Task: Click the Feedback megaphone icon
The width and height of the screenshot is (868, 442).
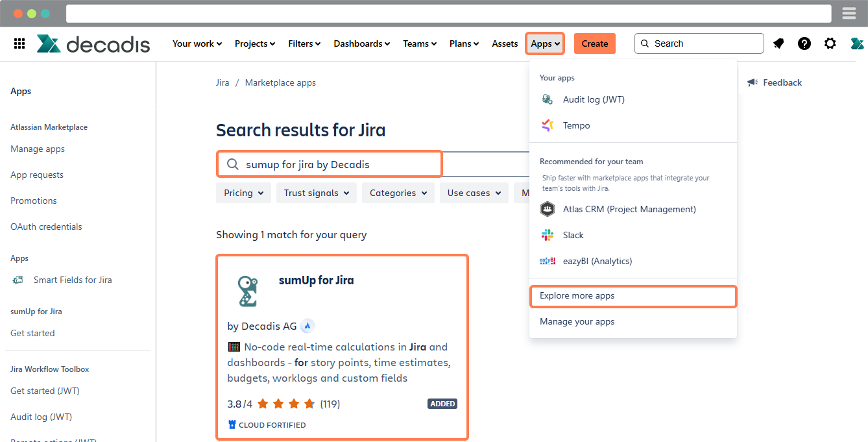Action: pyautogui.click(x=753, y=82)
